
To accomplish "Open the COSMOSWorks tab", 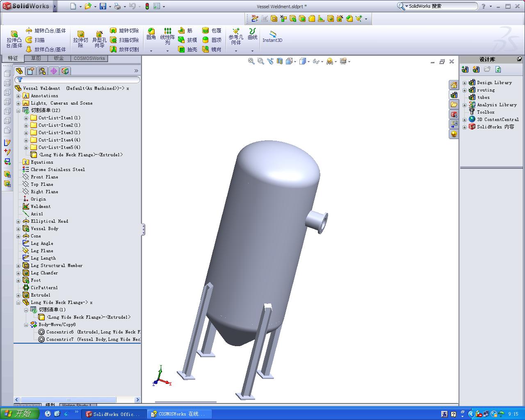I will (89, 58).
